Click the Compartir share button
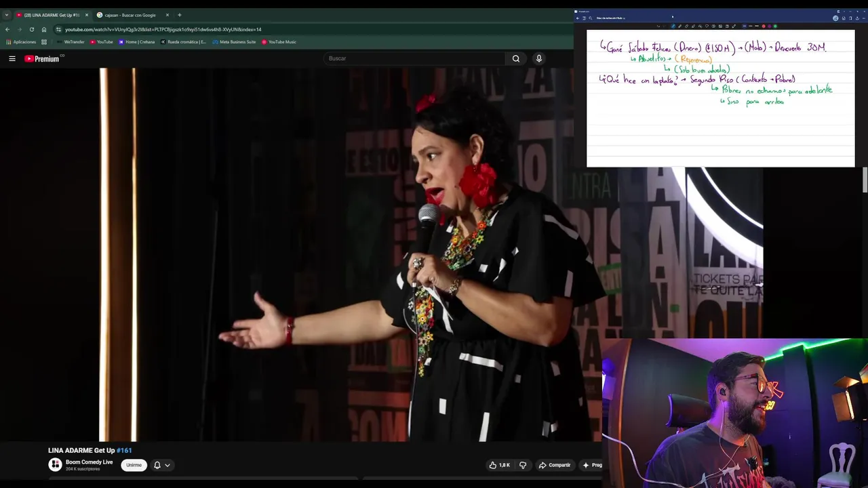868x488 pixels. (555, 465)
